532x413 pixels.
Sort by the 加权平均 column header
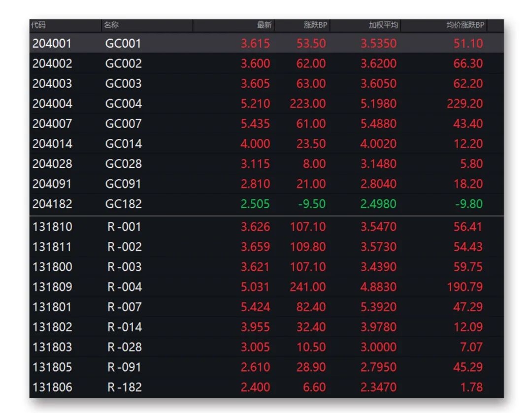click(x=383, y=25)
